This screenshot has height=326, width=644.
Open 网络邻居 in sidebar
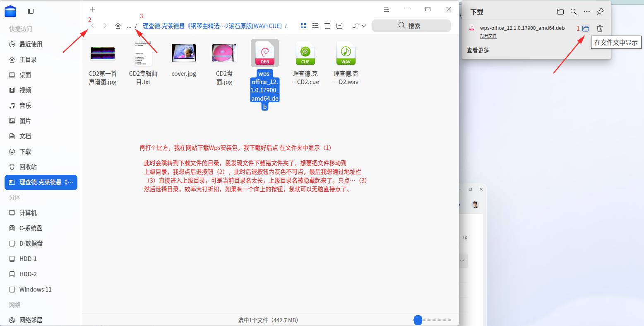coord(41,320)
